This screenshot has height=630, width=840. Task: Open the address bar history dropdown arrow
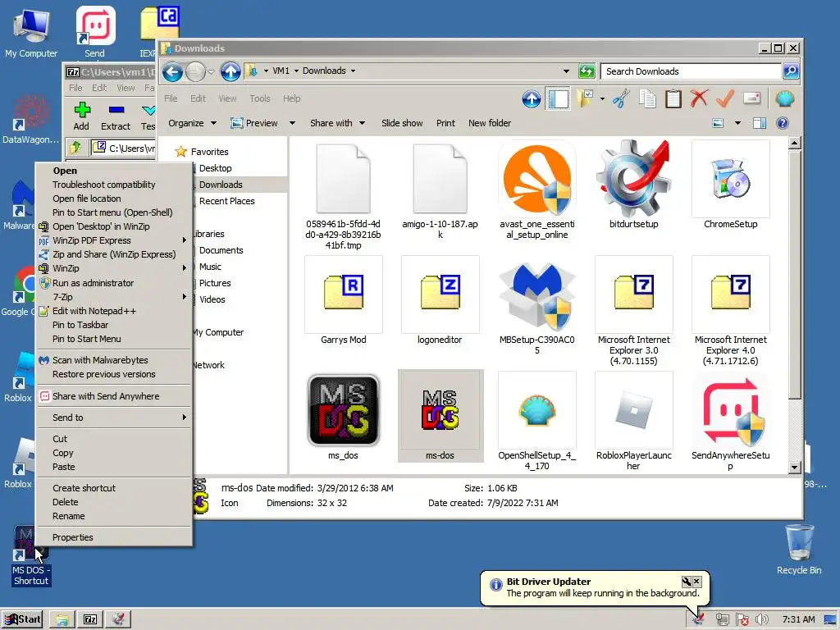[566, 71]
